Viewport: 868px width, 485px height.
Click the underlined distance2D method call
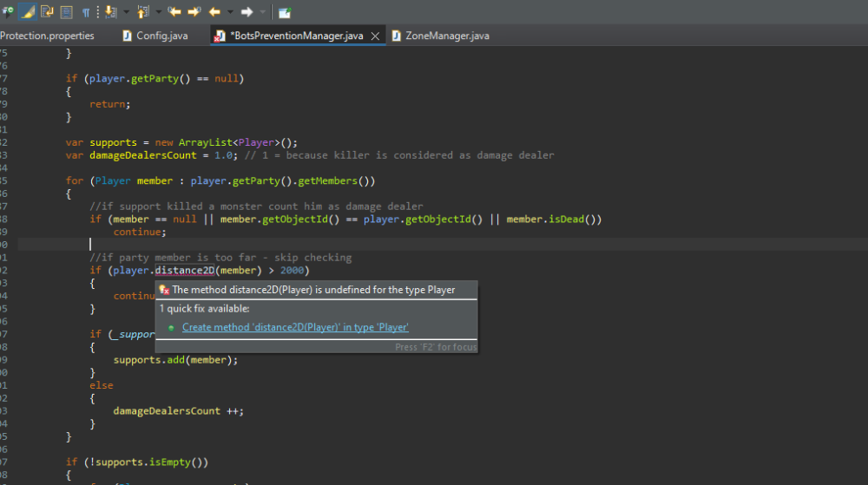click(x=185, y=271)
